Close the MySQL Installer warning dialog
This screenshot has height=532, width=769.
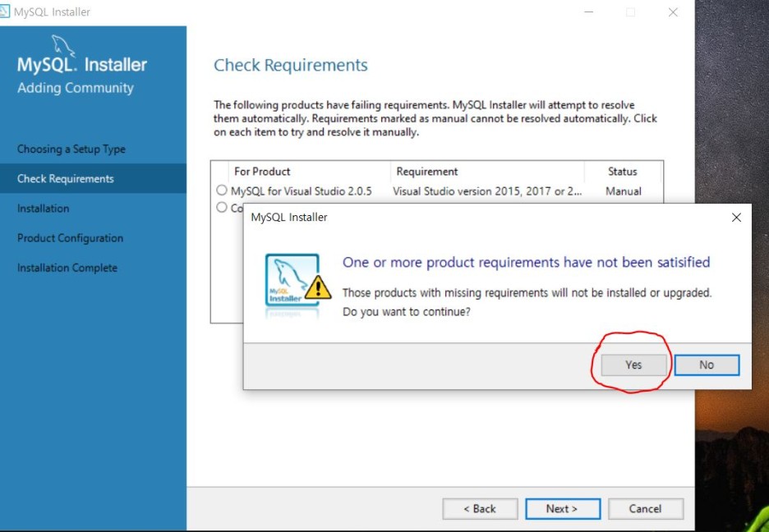736,218
